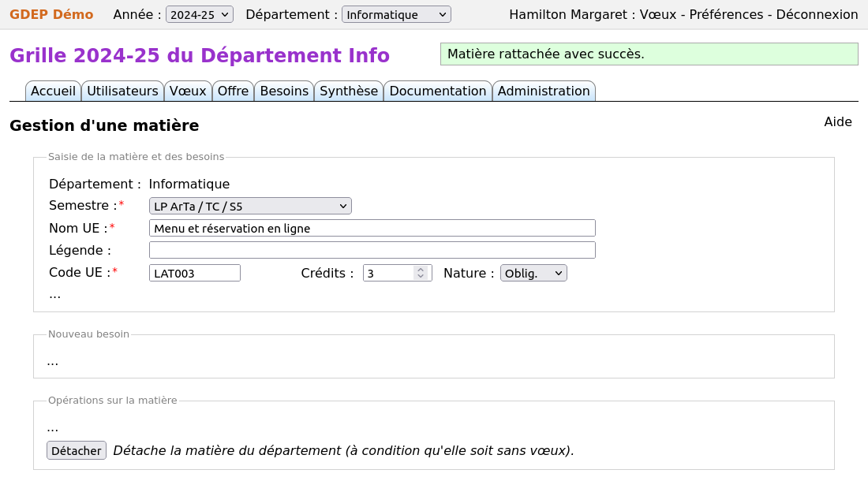Open the Besoins tab
This screenshot has width=868, height=481.
coord(284,91)
